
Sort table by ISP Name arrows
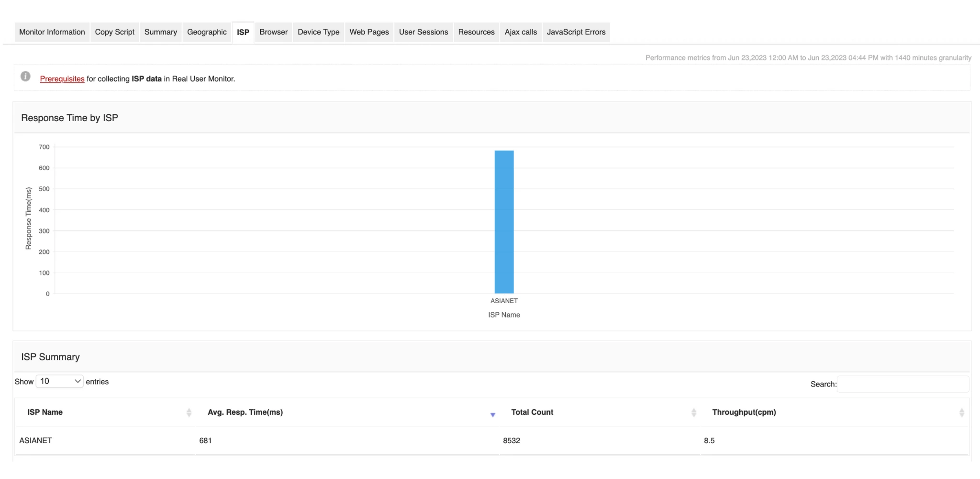pyautogui.click(x=189, y=413)
